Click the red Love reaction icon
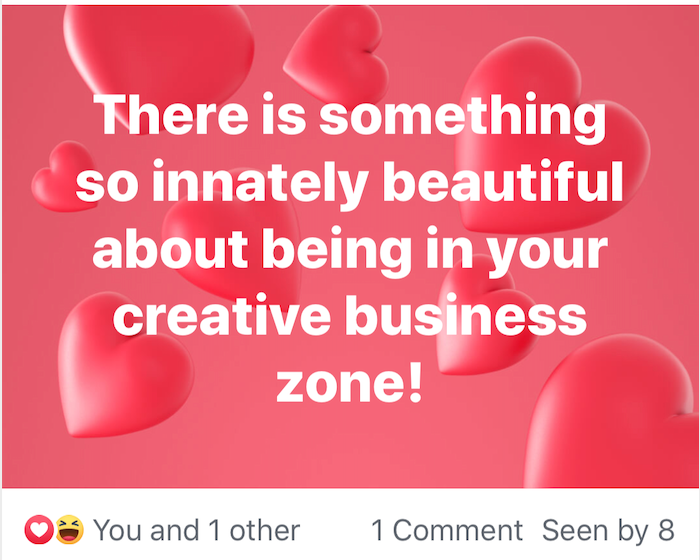The image size is (700, 560). coord(39,530)
